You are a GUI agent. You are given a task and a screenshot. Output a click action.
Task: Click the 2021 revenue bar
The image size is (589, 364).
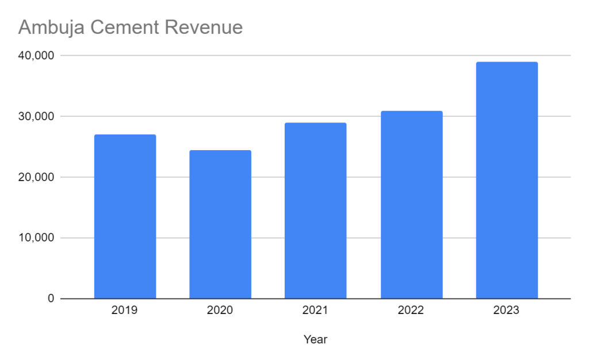pos(315,210)
